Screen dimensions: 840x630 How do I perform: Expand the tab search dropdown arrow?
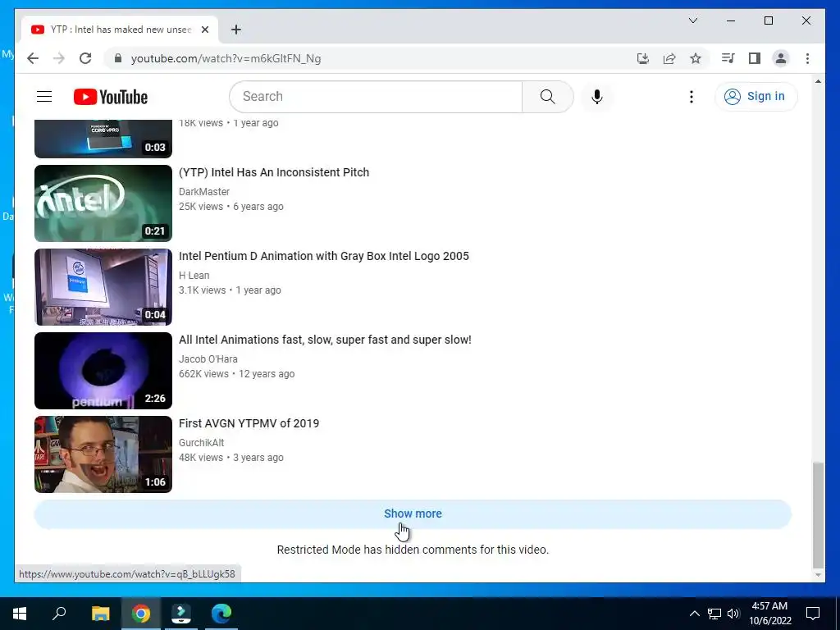click(692, 21)
